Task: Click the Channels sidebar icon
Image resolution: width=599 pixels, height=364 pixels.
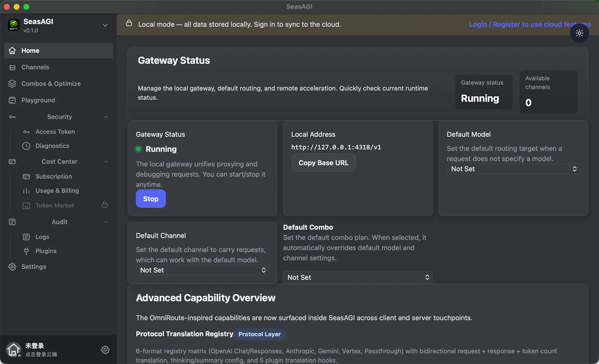Action: [x=12, y=67]
